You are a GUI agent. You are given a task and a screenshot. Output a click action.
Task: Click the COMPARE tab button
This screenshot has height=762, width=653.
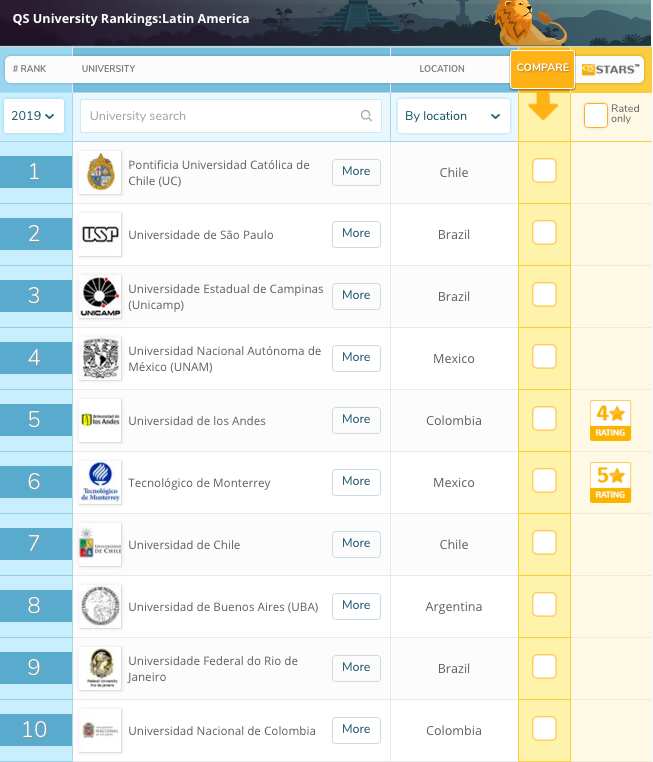tap(542, 69)
